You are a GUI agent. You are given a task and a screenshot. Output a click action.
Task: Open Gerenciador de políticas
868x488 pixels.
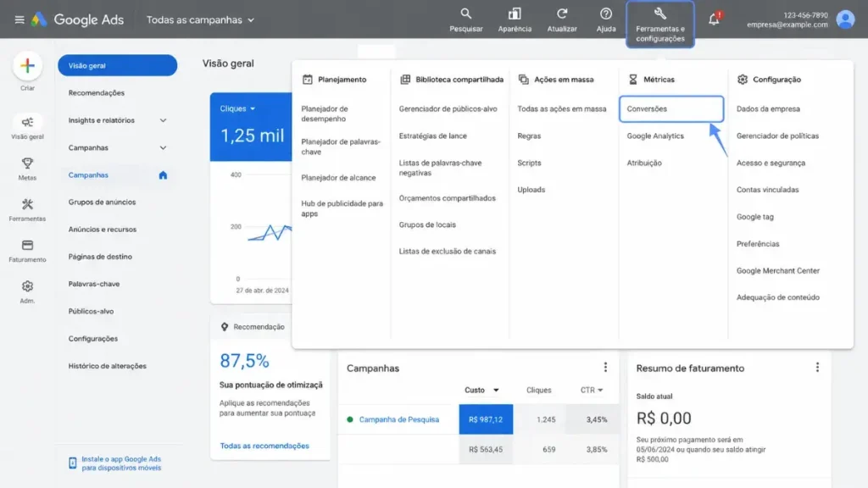(x=777, y=136)
